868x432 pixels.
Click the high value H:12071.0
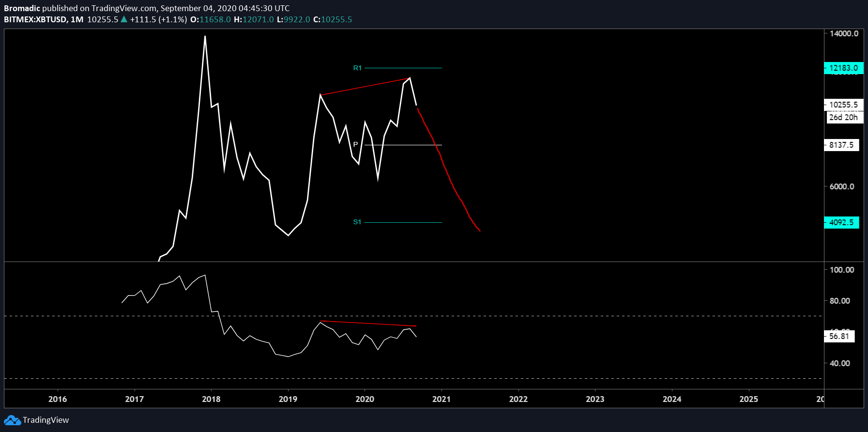pos(254,19)
